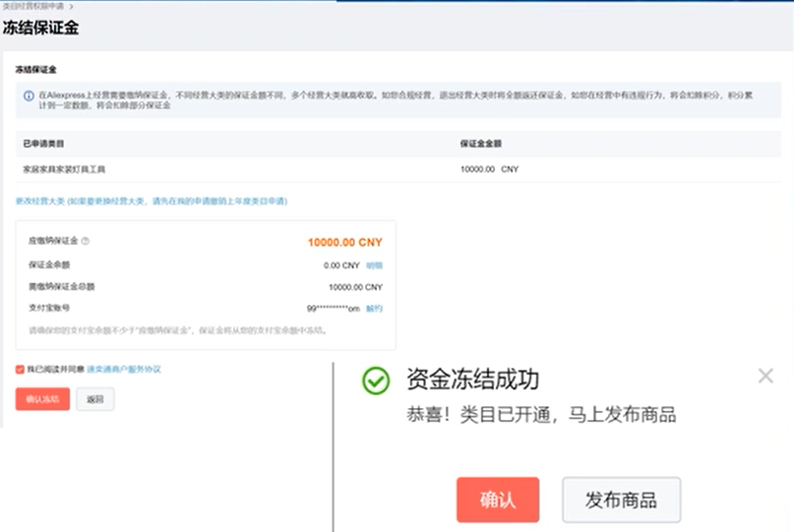Close the 资金冻结成功 dialog
Screen dimensions: 794x532
[765, 376]
